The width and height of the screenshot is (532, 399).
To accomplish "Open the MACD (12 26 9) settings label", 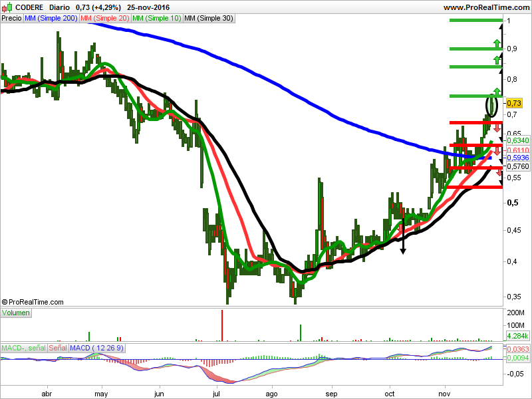I will pyautogui.click(x=96, y=348).
